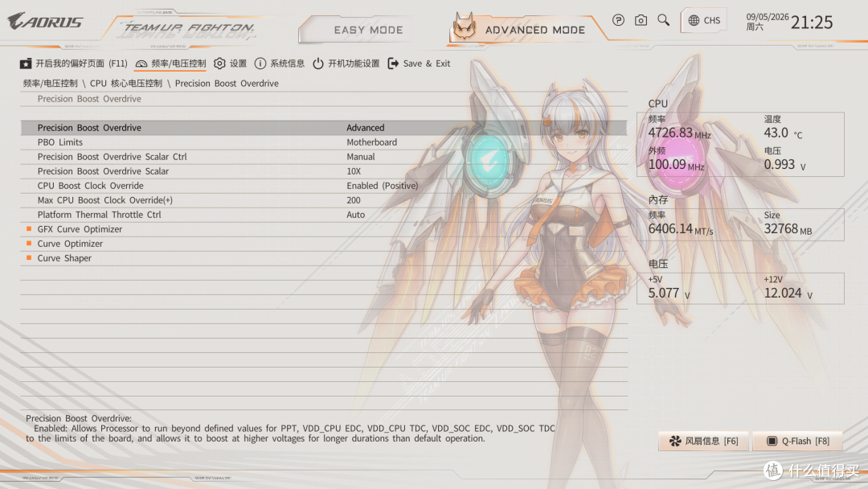The width and height of the screenshot is (868, 489).
Task: Change Scalar Ctrl Manual value
Action: coord(360,156)
